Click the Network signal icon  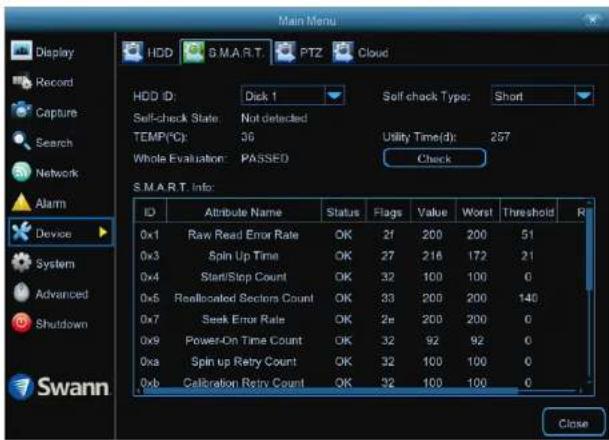pyautogui.click(x=21, y=172)
